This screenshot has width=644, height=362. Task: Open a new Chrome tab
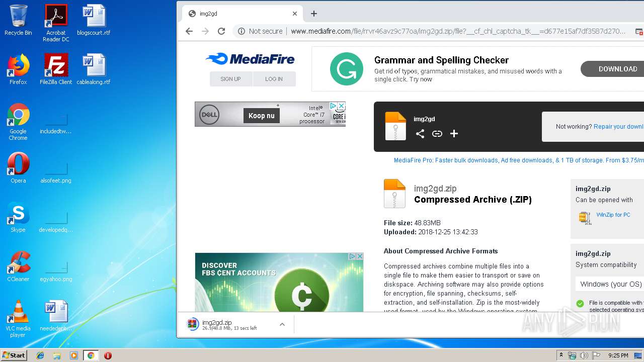pyautogui.click(x=314, y=14)
